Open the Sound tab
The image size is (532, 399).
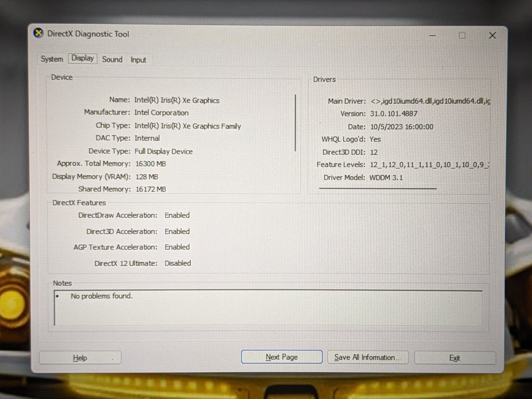click(112, 60)
